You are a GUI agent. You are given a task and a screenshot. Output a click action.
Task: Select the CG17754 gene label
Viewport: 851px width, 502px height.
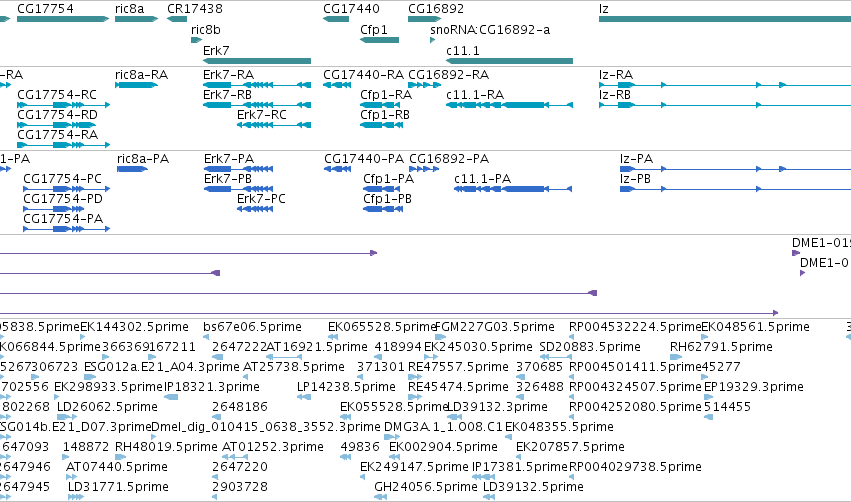pos(45,9)
